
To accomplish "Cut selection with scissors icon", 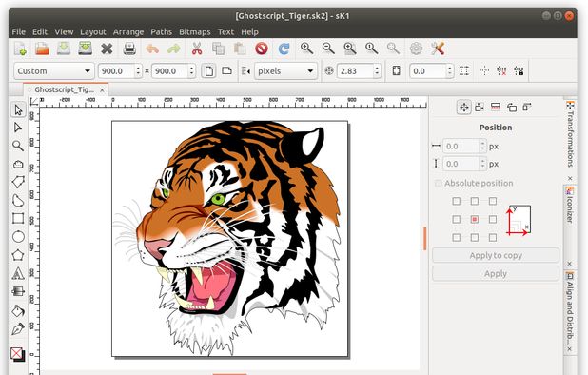I will tap(197, 49).
